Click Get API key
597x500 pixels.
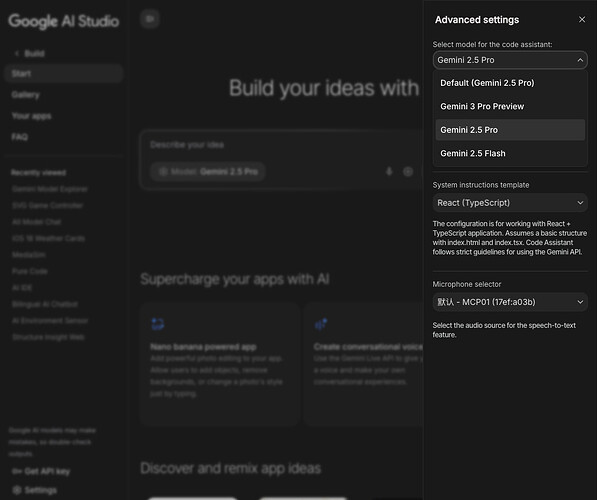41,471
